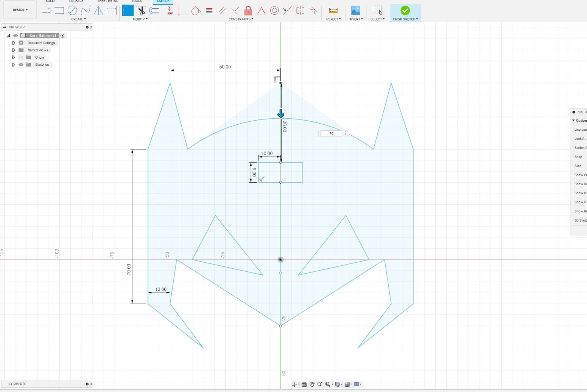Expand the Document Settings node
Screen dimensions: 587x392
coord(14,43)
